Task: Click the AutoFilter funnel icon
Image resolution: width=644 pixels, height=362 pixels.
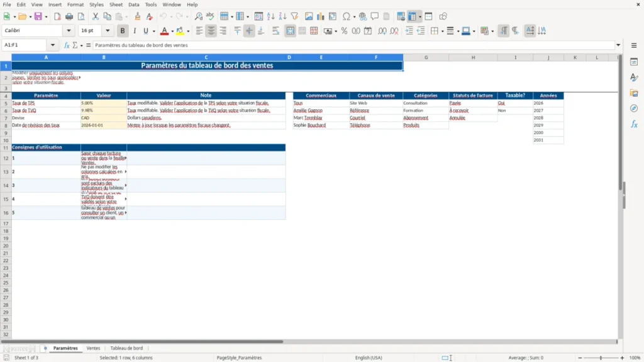Action: pyautogui.click(x=294, y=16)
